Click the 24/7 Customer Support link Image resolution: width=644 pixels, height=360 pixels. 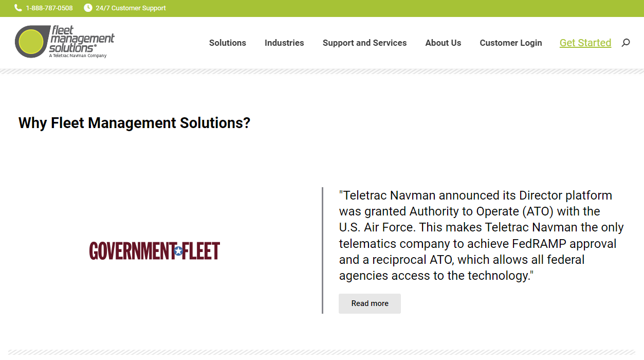click(131, 8)
